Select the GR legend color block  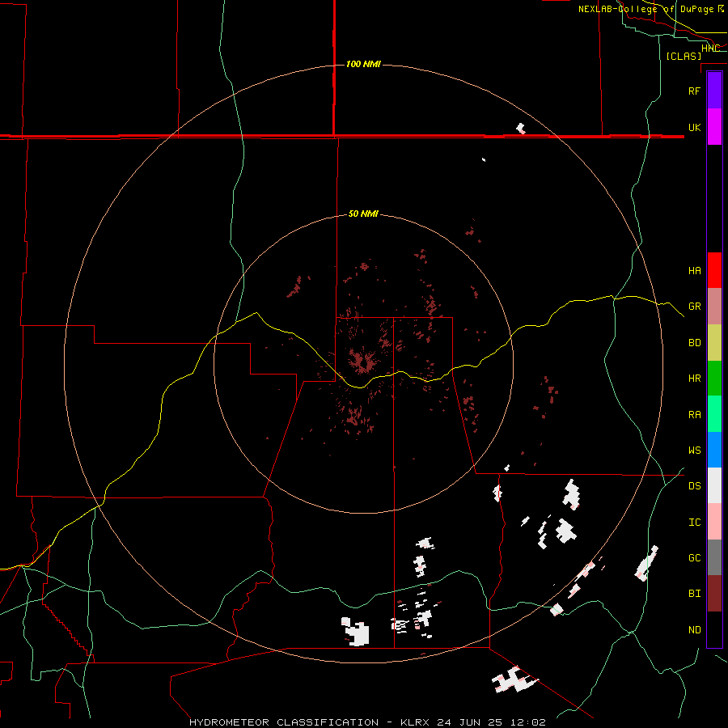tap(714, 306)
